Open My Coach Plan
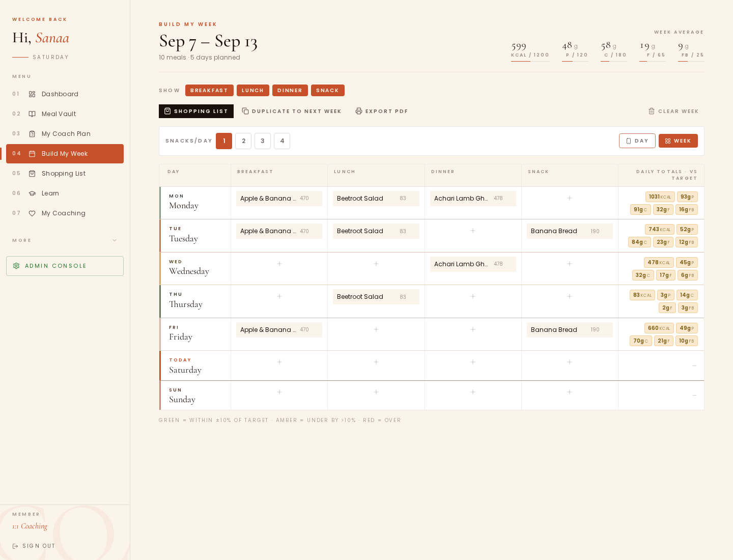The width and height of the screenshot is (733, 560). tap(65, 134)
